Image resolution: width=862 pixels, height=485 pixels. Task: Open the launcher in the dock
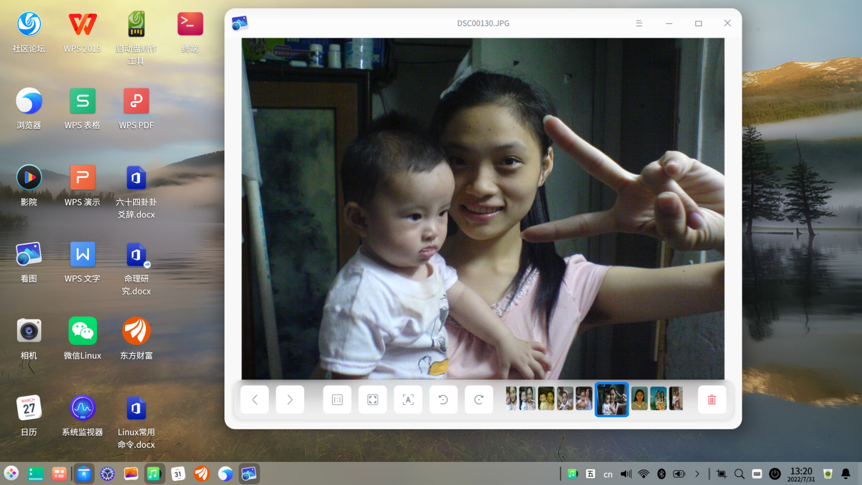click(11, 473)
